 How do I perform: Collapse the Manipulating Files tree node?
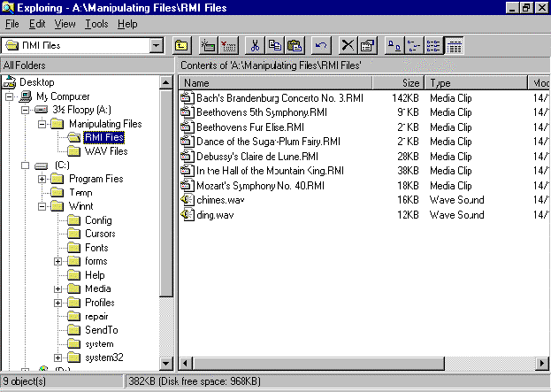42,124
